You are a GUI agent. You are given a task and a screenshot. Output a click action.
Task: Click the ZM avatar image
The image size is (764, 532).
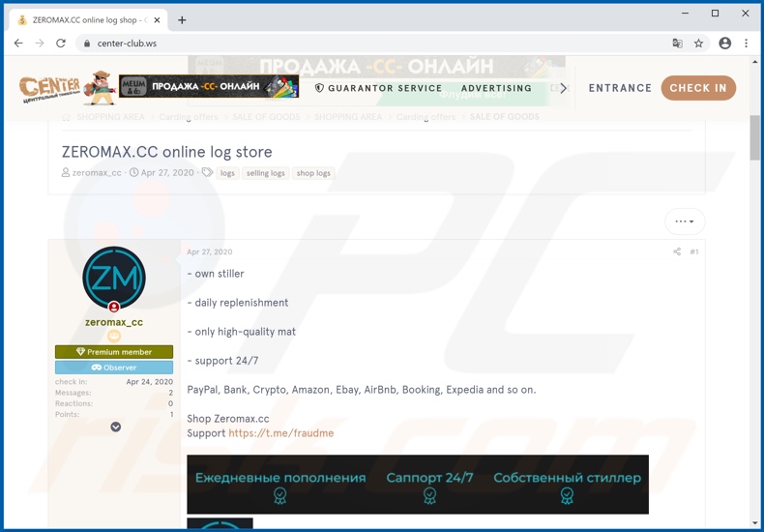click(x=114, y=278)
